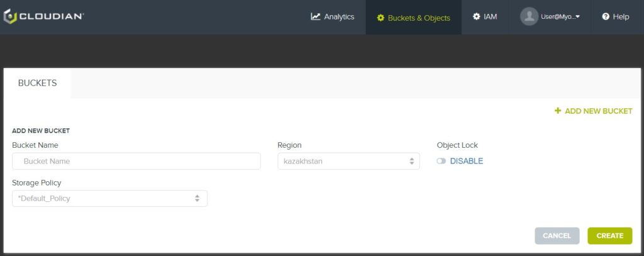
Task: Click the Cloudian hexagon logo icon
Action: coord(10,16)
